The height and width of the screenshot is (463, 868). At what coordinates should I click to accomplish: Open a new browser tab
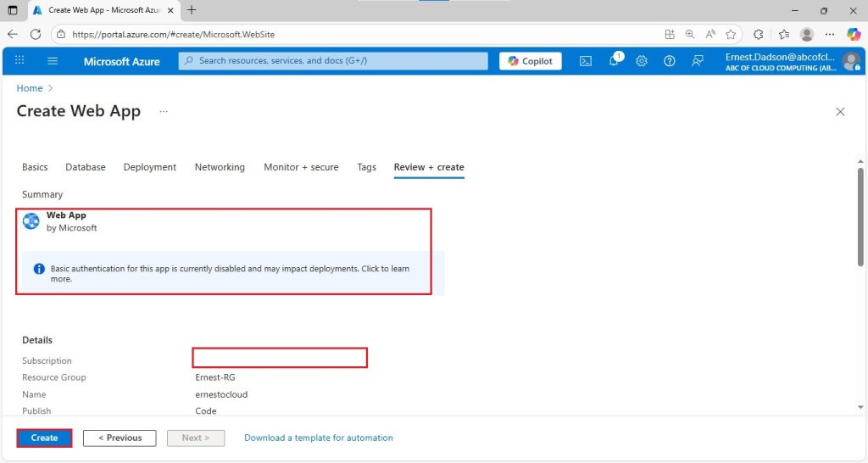[x=192, y=10]
